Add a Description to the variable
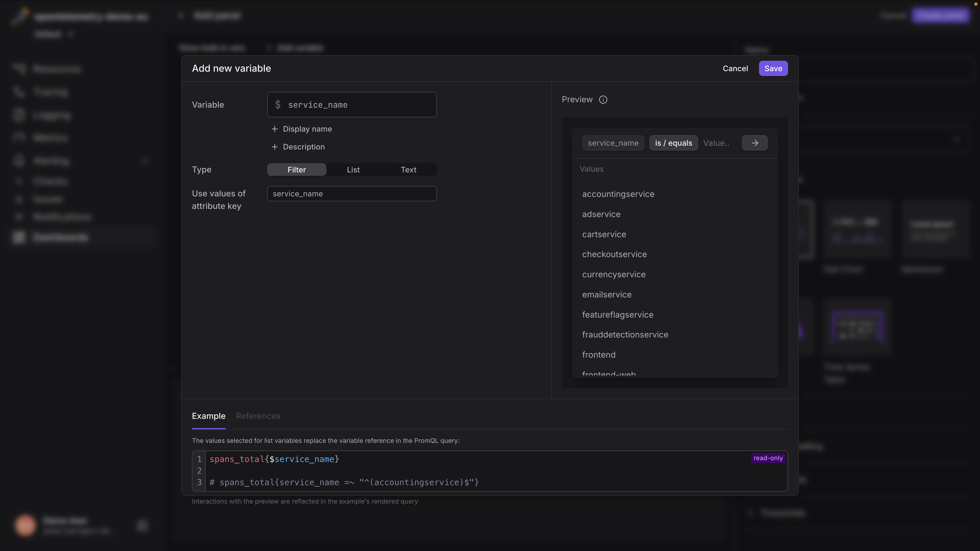980x551 pixels. click(298, 147)
